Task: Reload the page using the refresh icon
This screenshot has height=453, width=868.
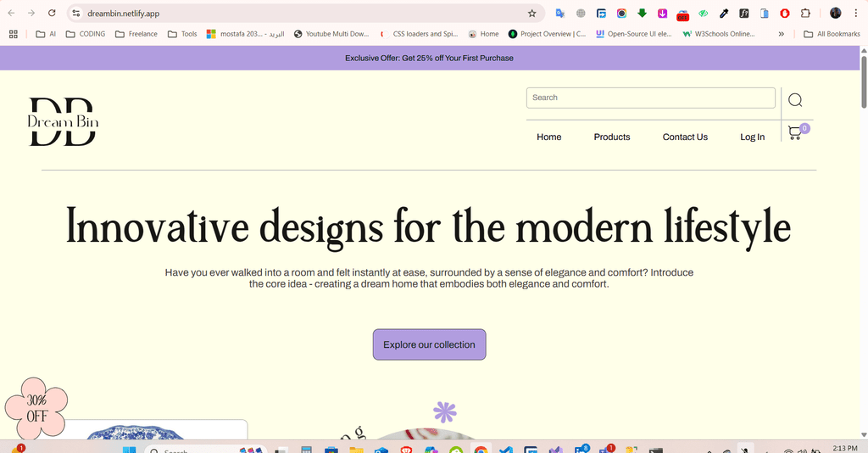Action: (52, 14)
